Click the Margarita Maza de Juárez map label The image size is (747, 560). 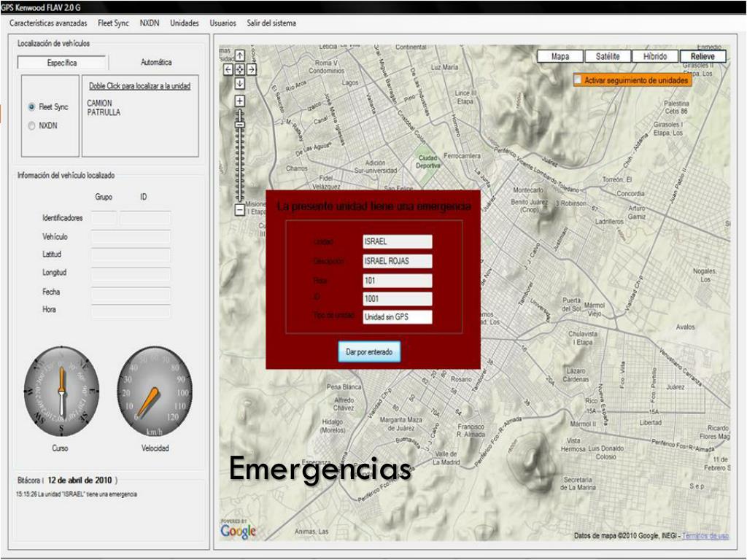400,424
